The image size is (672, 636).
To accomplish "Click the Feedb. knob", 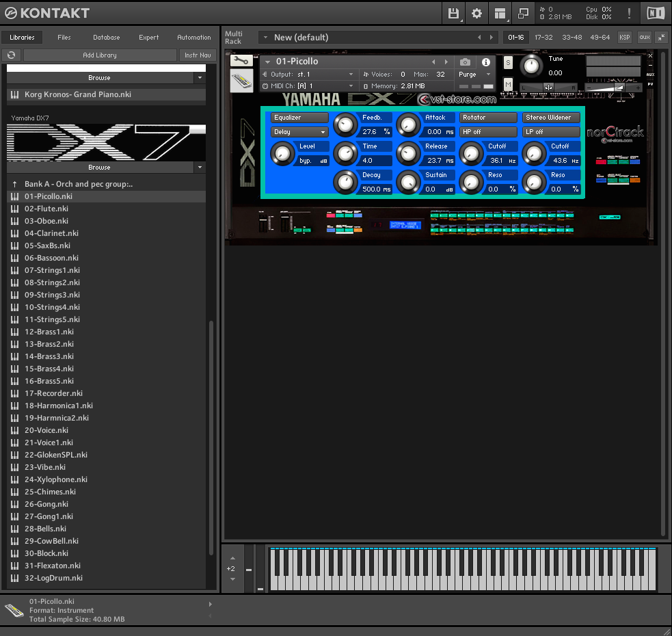I will coord(345,124).
